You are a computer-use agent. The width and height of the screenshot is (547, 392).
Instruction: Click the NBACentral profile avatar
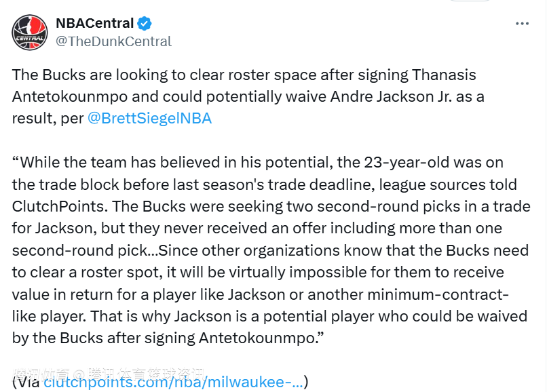30,32
